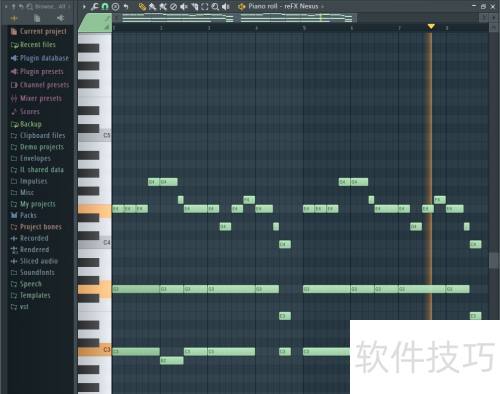
Task: Open the Recorded folder
Action: click(x=30, y=238)
